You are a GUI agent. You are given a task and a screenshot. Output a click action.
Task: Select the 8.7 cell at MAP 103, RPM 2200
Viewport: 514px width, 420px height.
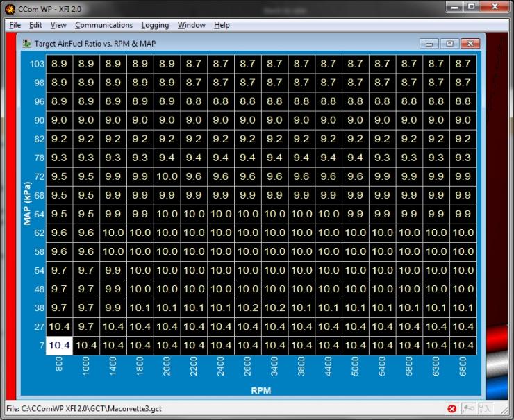tap(194, 64)
